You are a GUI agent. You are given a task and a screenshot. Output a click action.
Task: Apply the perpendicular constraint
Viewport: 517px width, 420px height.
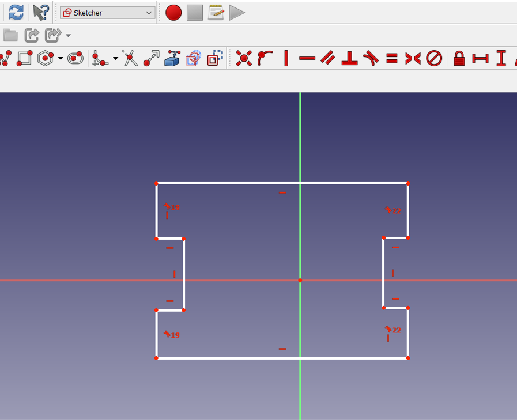click(349, 58)
